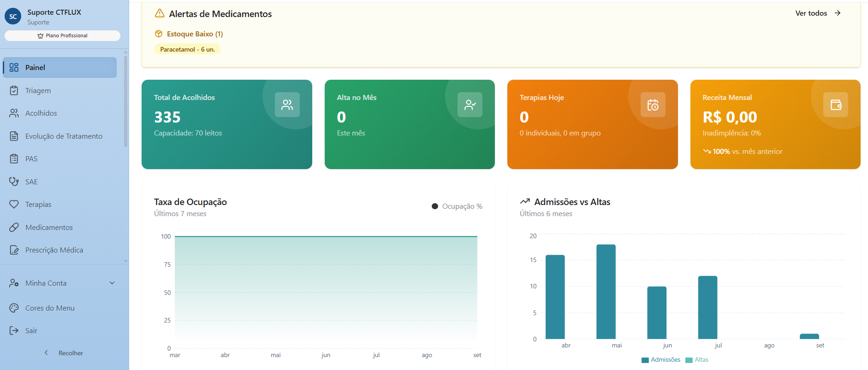Click Capacidade: 70 leitos text
Screen dimensions: 868x370
(188, 133)
